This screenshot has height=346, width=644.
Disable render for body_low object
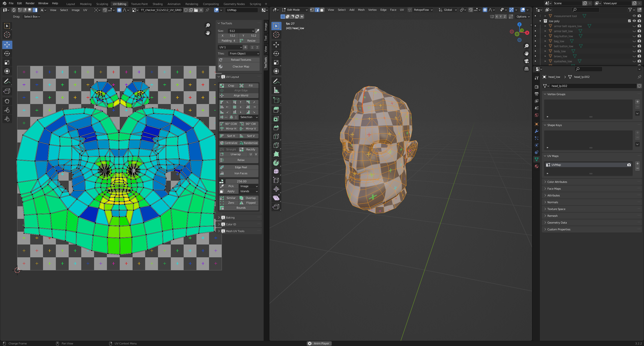(x=639, y=51)
